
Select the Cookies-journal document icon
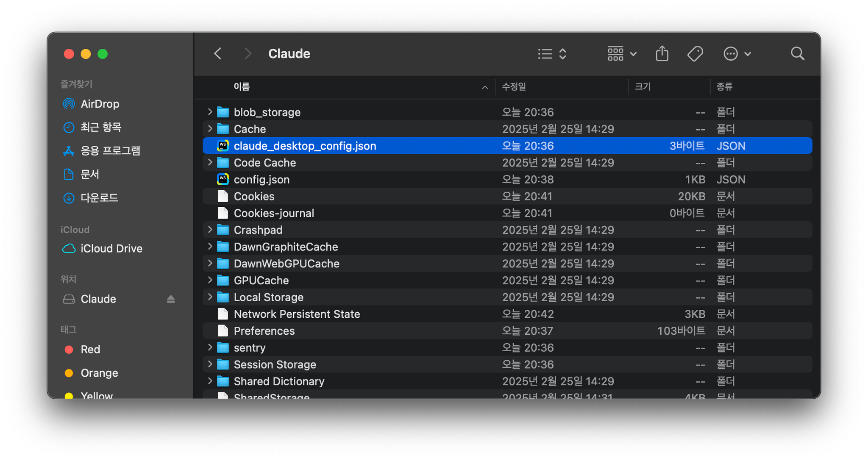point(223,213)
